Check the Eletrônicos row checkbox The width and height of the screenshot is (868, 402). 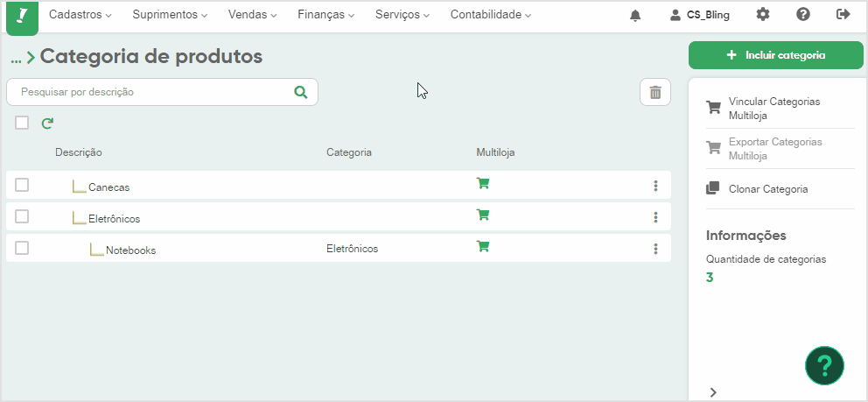[22, 216]
